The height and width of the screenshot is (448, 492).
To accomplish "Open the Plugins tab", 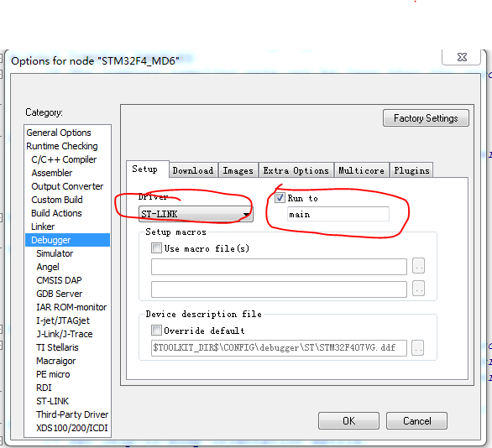I will point(411,170).
